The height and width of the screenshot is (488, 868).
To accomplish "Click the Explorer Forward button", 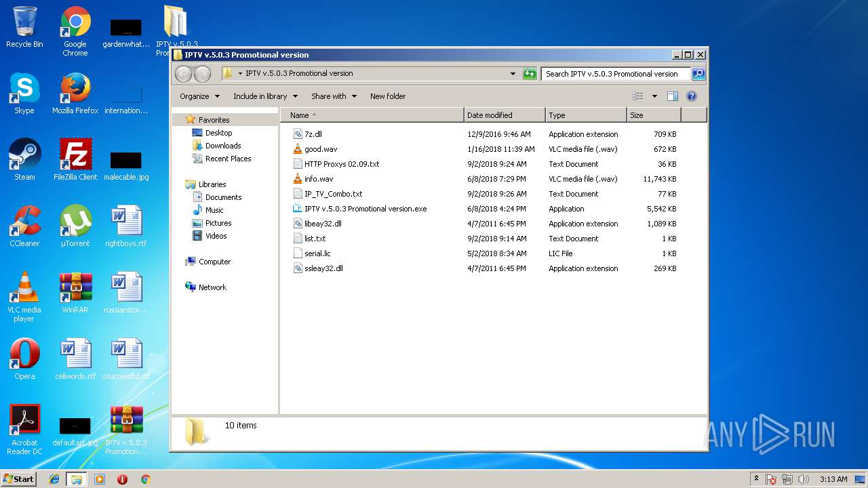I will [202, 74].
